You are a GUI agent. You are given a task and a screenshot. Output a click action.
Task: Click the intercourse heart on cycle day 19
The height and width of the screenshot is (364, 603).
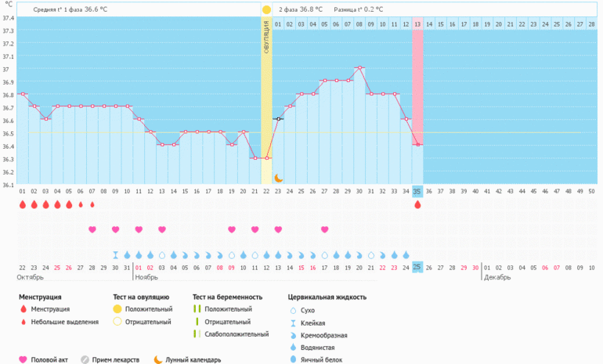click(231, 229)
